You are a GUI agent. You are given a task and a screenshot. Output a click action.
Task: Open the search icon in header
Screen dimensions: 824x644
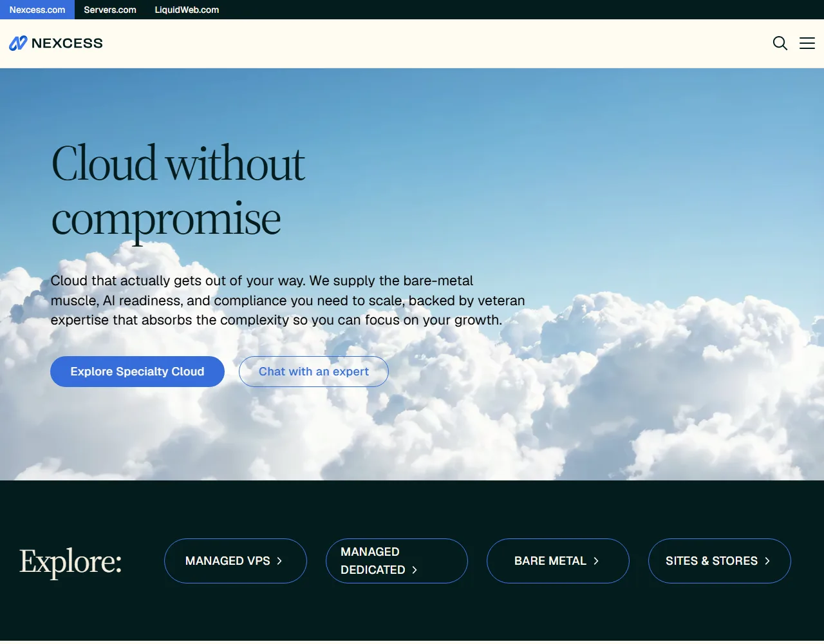780,43
